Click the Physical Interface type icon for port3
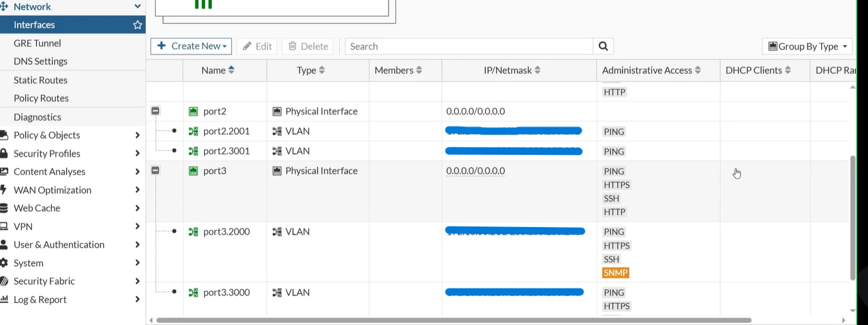 (277, 171)
